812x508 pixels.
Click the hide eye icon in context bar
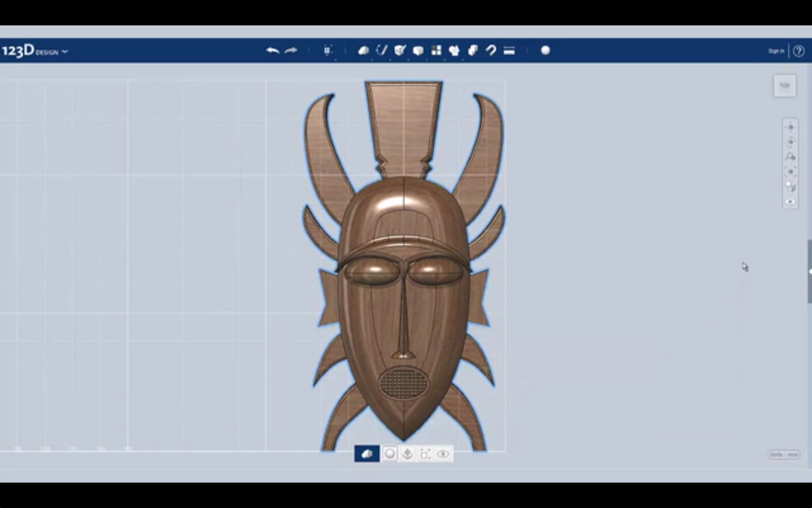click(443, 454)
